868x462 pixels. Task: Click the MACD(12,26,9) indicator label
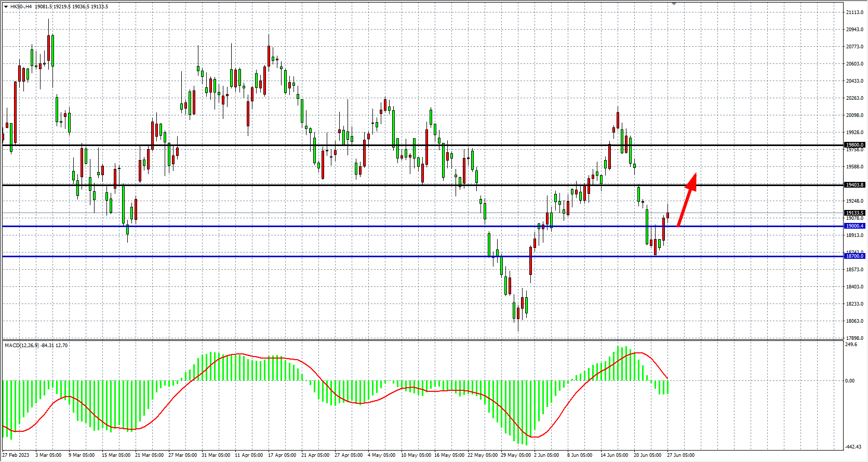point(21,346)
